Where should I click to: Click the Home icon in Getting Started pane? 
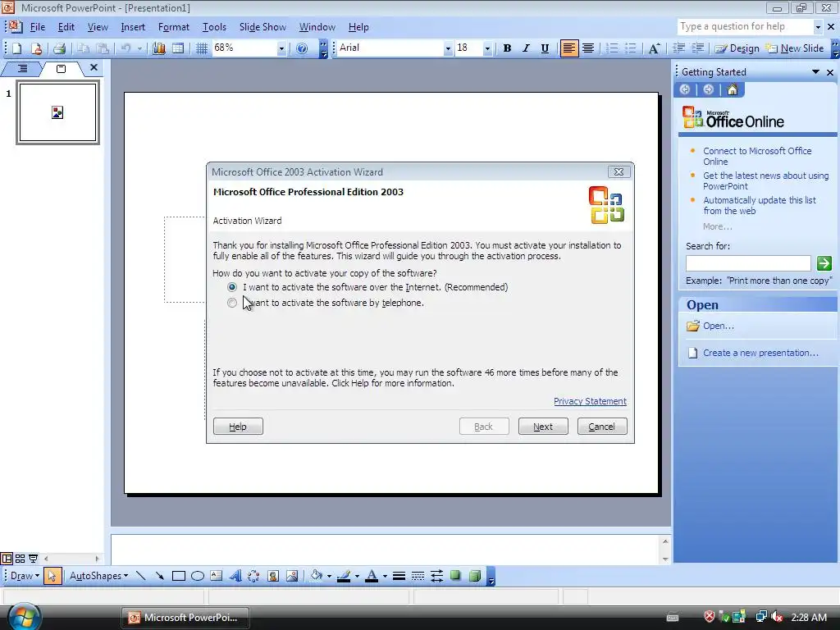pyautogui.click(x=733, y=89)
